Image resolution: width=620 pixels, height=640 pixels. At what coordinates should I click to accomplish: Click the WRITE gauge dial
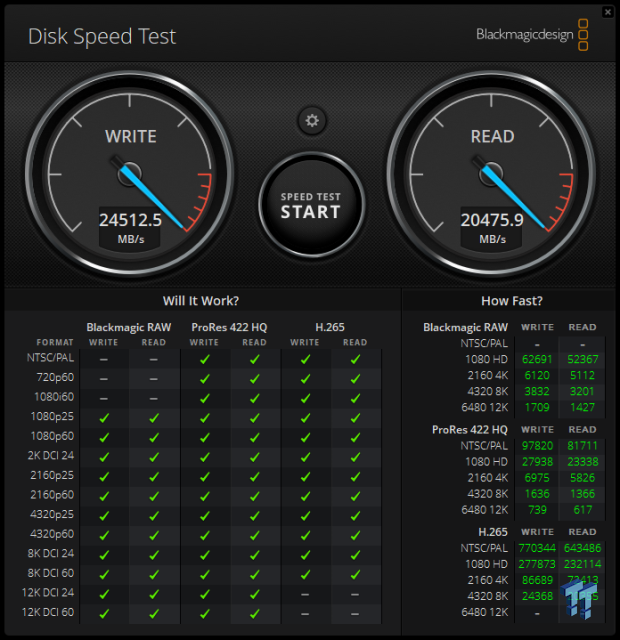(130, 174)
